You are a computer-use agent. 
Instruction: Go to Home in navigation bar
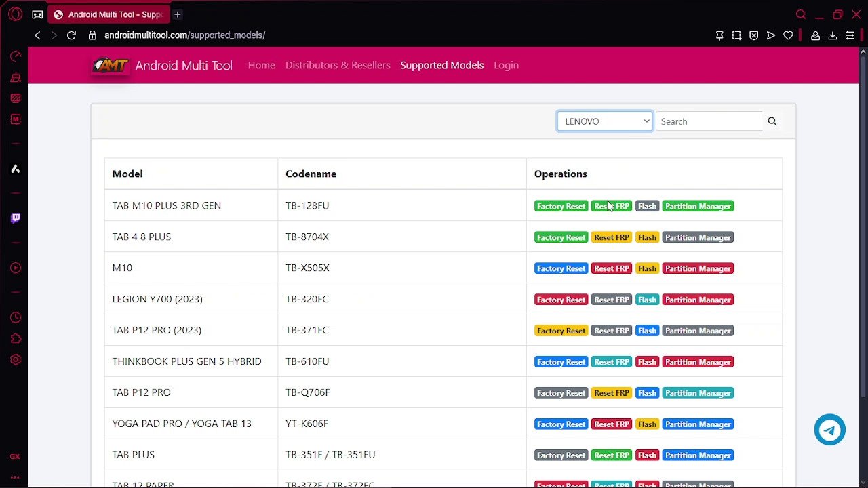click(x=262, y=65)
